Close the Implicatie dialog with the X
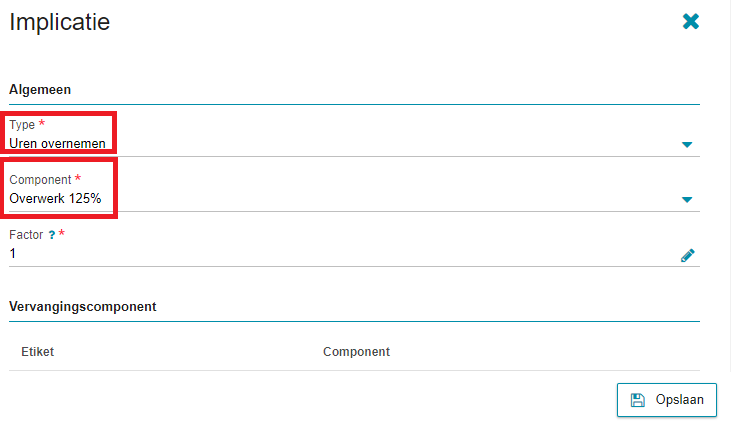 pyautogui.click(x=690, y=21)
